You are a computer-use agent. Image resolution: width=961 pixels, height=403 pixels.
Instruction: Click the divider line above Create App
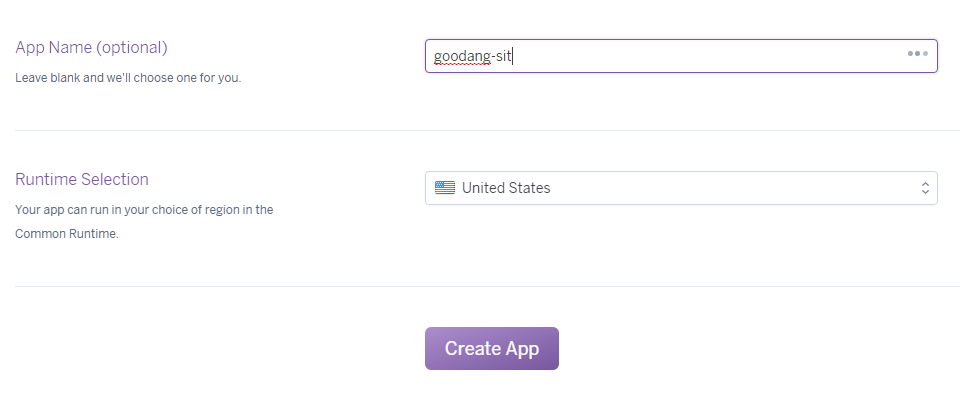[x=487, y=286]
